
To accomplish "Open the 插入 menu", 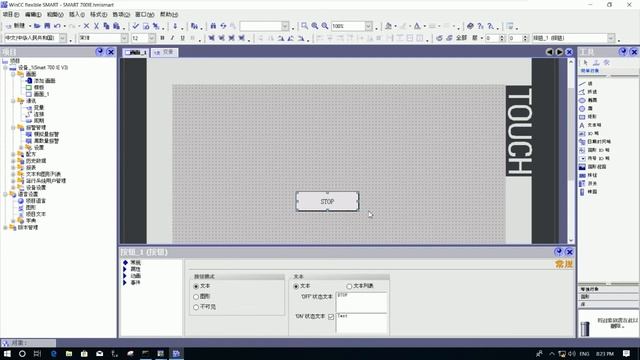I will click(77, 14).
